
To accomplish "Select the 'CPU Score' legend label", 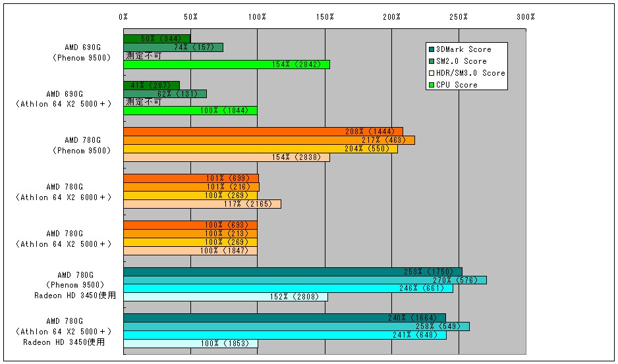I will point(457,85).
